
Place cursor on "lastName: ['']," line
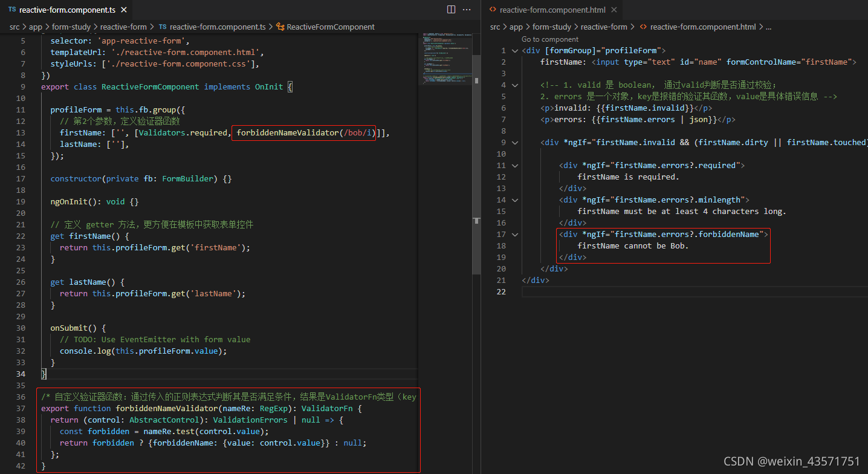(x=94, y=144)
